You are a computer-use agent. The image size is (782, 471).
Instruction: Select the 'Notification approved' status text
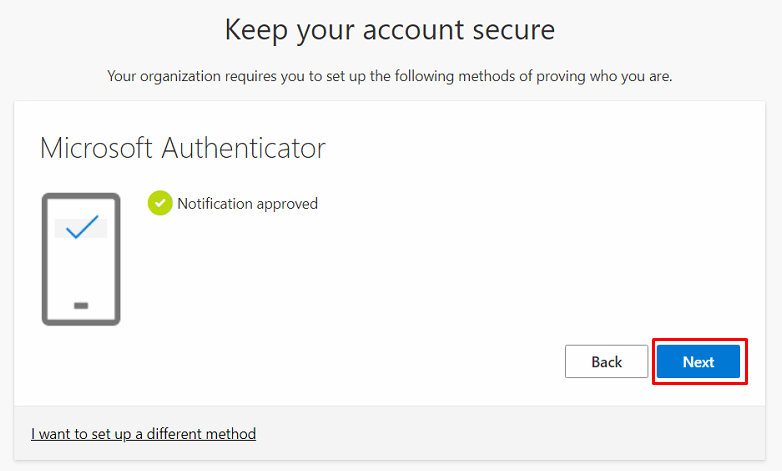(247, 204)
